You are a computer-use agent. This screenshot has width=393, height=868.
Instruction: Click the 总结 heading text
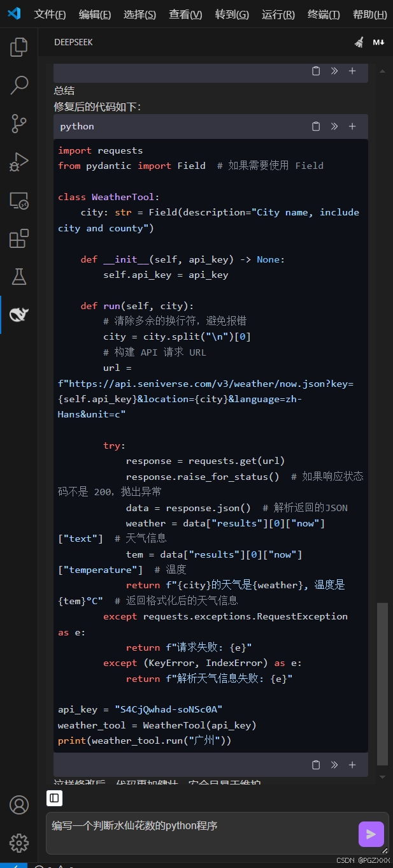tap(64, 91)
